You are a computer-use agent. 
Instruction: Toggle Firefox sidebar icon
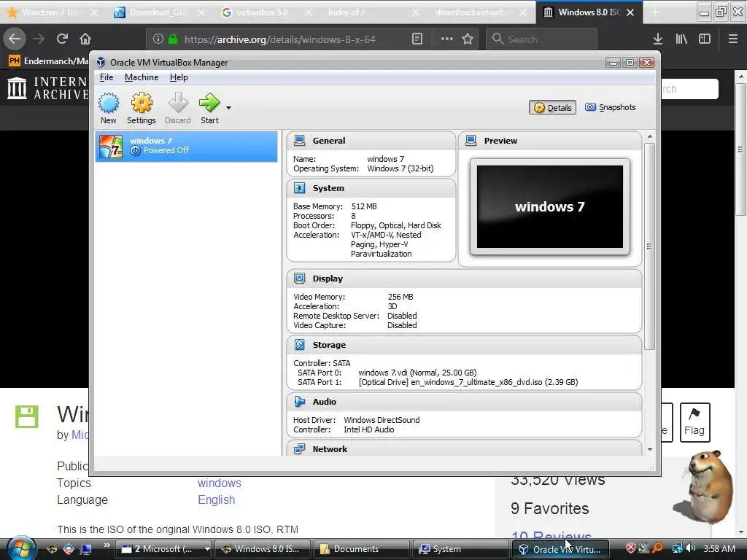point(705,39)
